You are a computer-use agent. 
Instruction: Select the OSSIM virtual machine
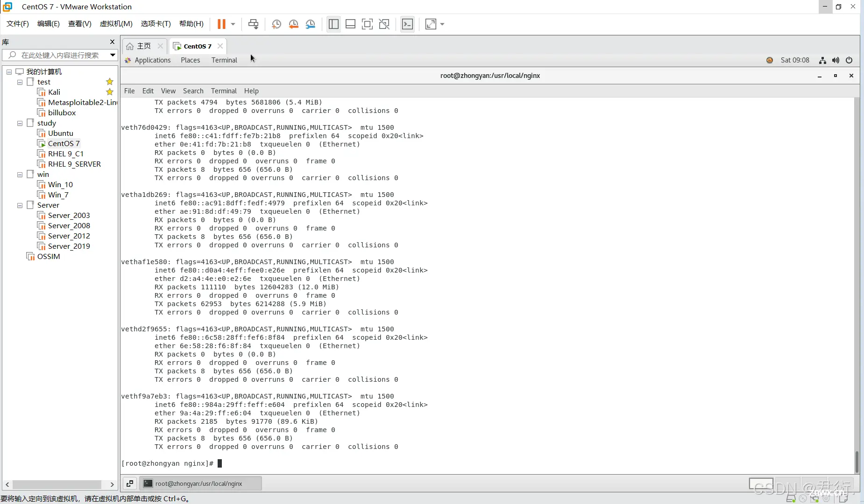coord(49,256)
